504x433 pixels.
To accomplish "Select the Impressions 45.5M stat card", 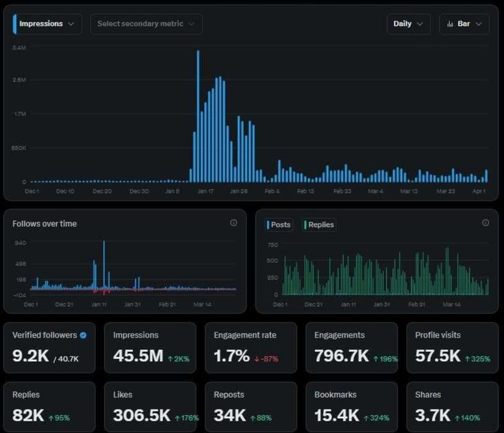I will coord(150,348).
